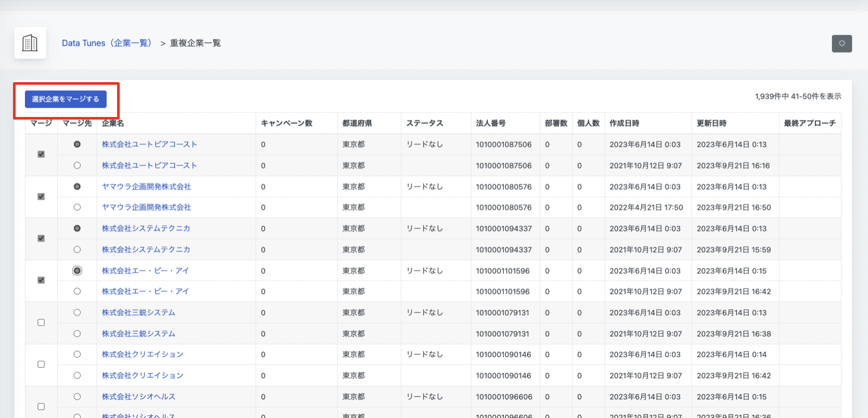Select radio for エー・ピー・アイ updated 9月21日 16:42
The width and height of the screenshot is (868, 418).
pyautogui.click(x=77, y=291)
